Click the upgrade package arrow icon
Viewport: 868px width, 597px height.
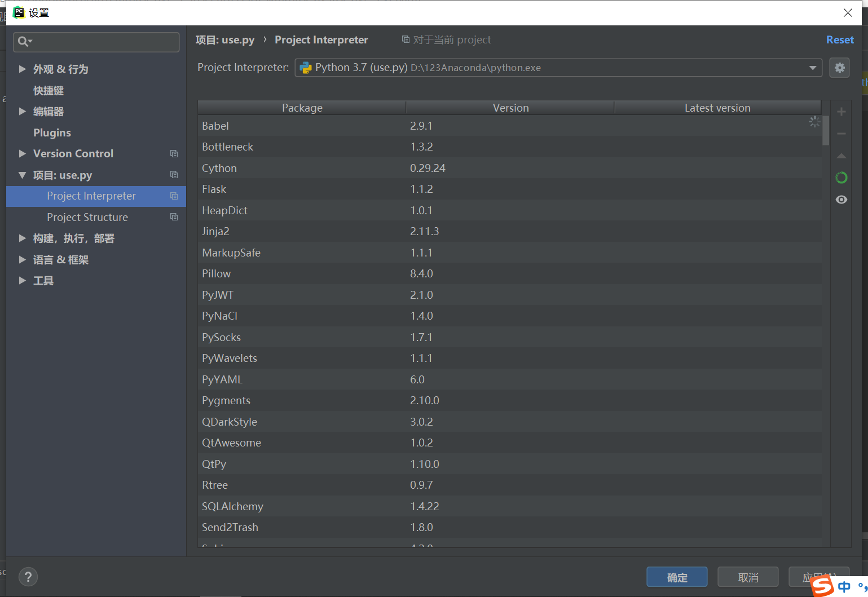841,156
